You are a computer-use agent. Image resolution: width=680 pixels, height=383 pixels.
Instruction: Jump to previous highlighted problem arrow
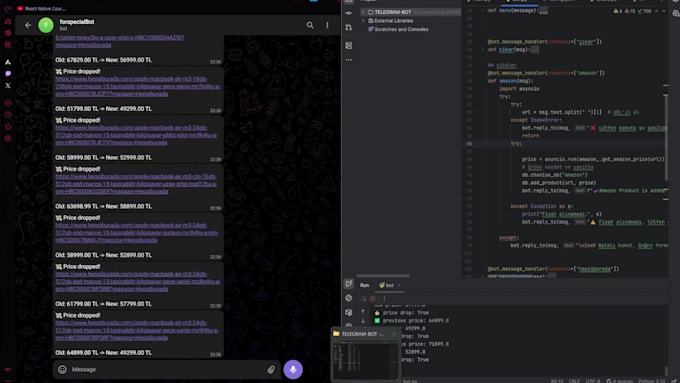(656, 11)
